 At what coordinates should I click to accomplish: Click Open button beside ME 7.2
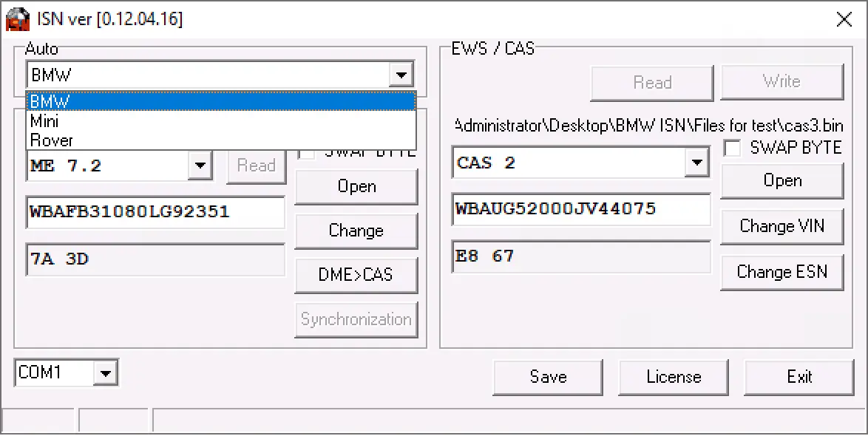[356, 186]
